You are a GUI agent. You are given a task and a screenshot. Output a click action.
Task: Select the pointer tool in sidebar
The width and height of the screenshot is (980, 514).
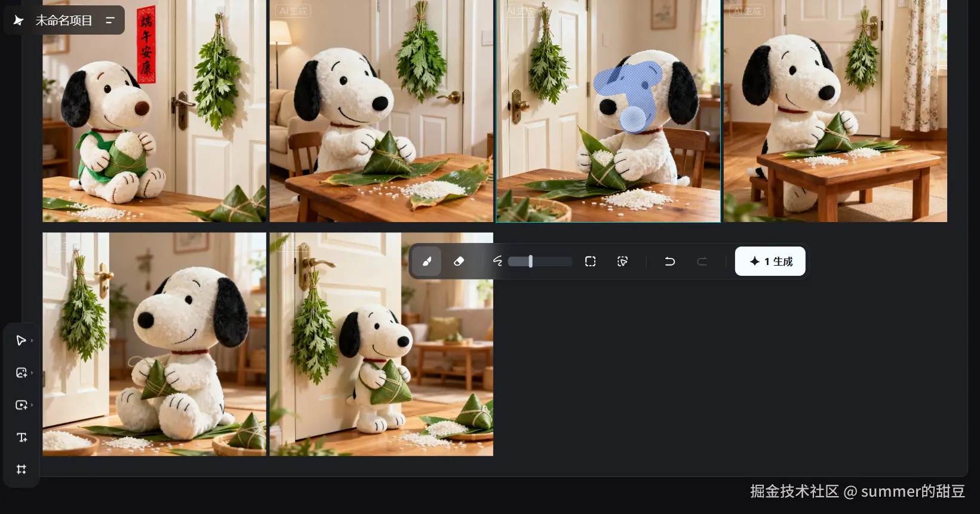point(21,340)
